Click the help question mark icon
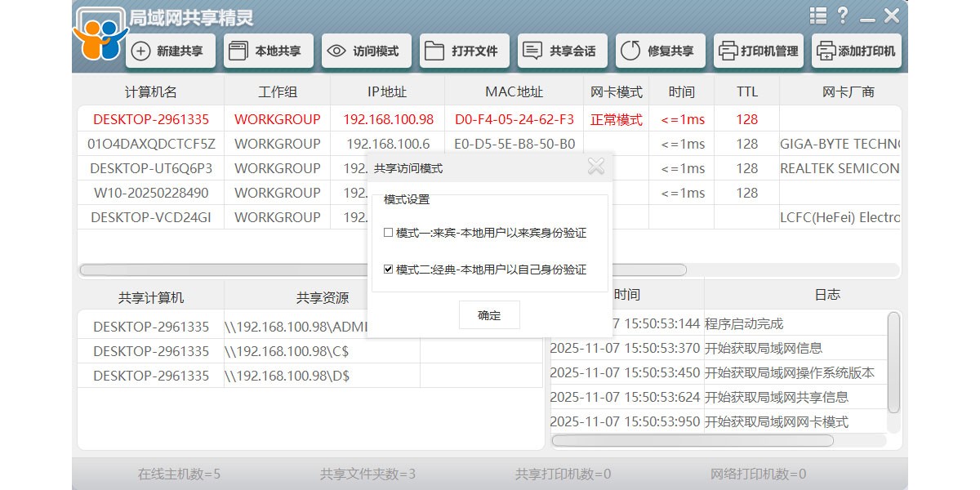 click(x=843, y=16)
